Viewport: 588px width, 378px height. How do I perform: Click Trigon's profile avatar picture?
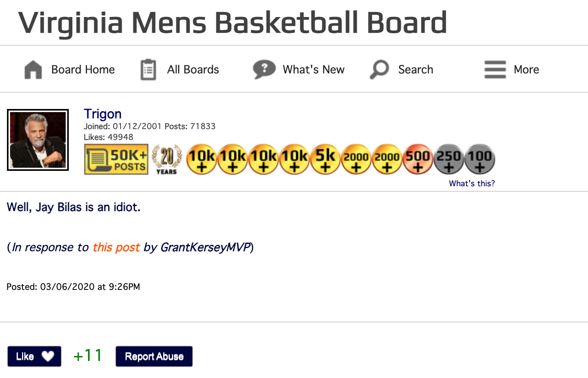pyautogui.click(x=38, y=140)
